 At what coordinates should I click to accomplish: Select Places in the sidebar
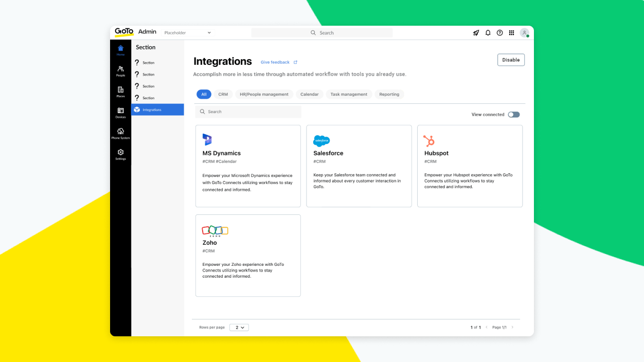[x=120, y=92]
